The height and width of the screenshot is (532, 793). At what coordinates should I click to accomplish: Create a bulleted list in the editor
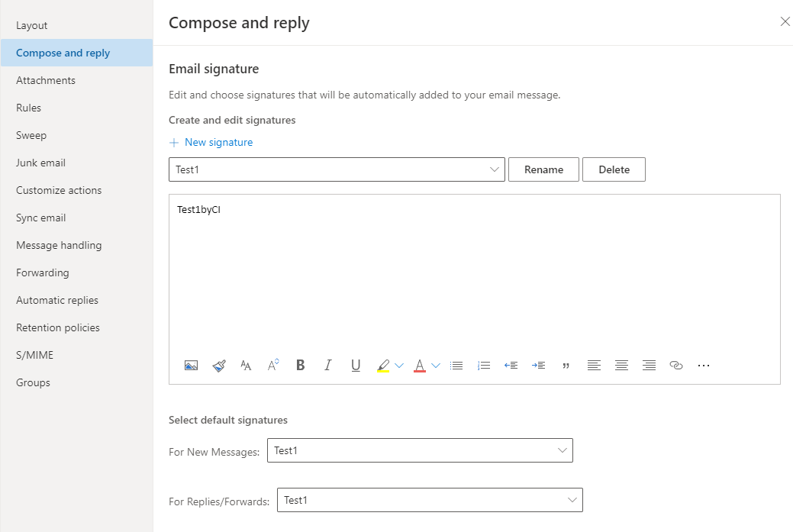point(456,365)
